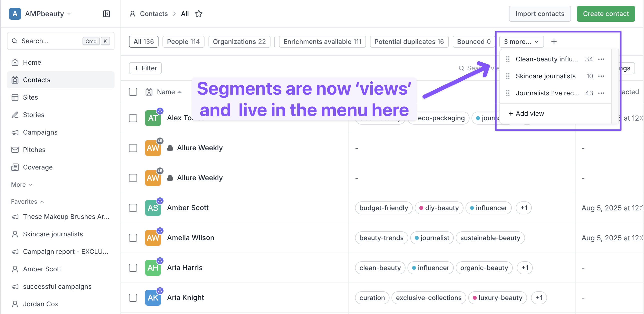Screen dimensions: 644x314
Task: Check the select-all contacts checkbox
Action: (133, 92)
